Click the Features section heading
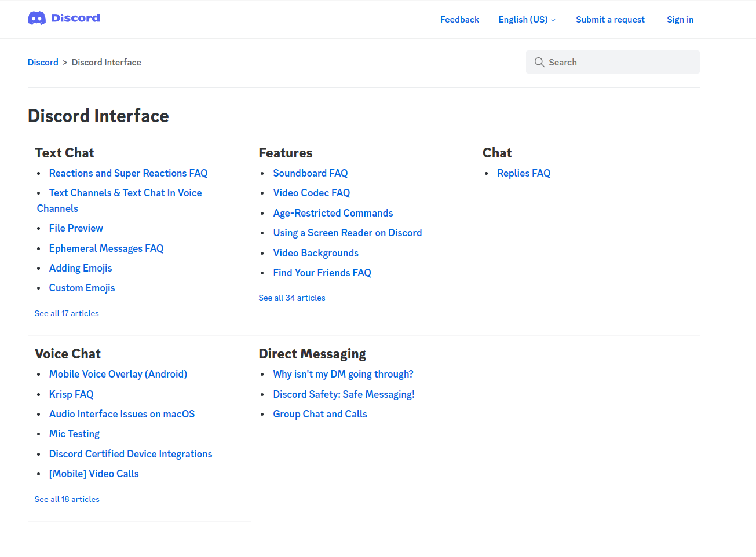The height and width of the screenshot is (557, 756). 286,153
